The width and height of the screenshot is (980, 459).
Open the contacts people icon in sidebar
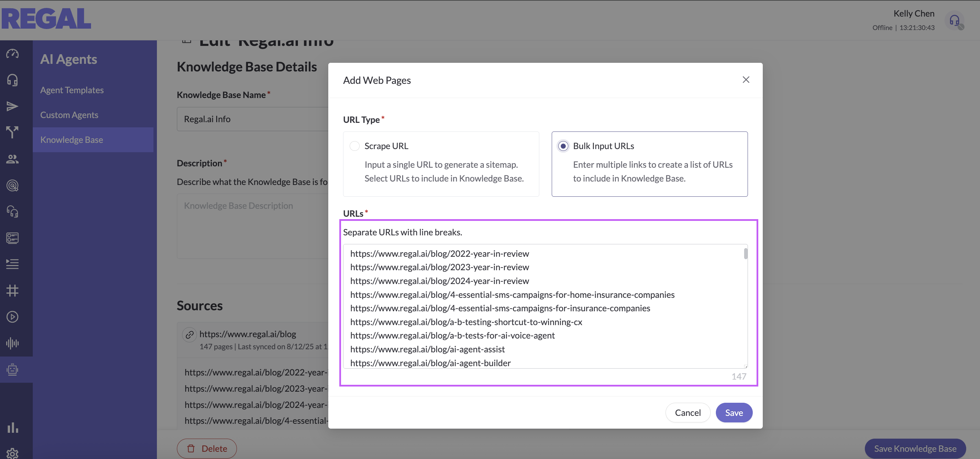[12, 159]
